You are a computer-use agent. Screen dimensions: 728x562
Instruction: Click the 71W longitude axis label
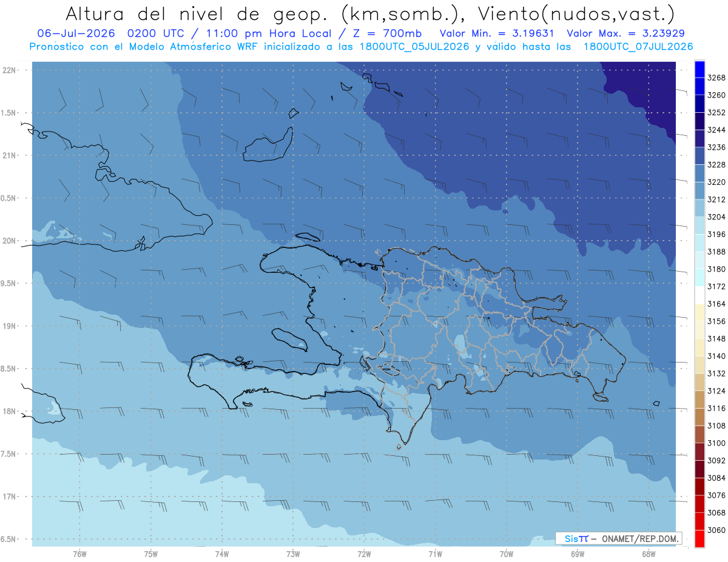click(435, 554)
